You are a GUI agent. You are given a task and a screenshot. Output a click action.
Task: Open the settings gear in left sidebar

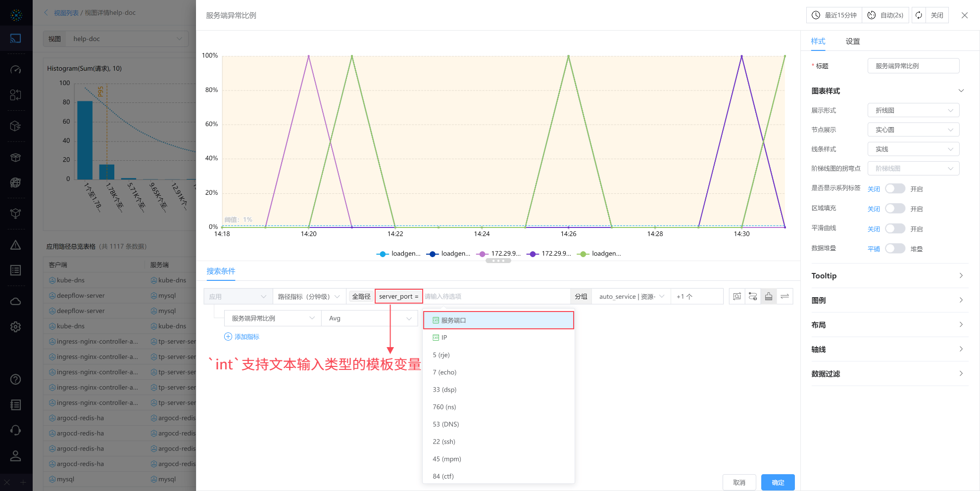16,327
